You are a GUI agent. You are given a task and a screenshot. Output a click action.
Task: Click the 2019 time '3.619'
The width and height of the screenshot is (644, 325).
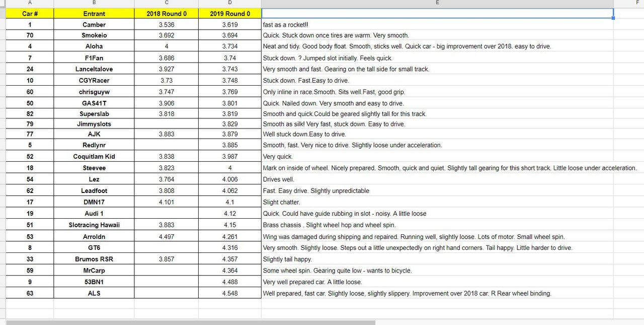pos(230,25)
